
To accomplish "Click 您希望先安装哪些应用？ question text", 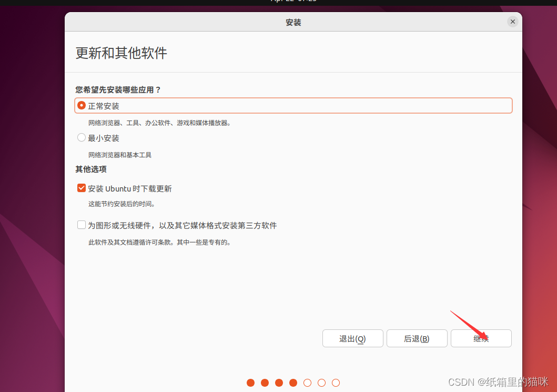I will click(118, 90).
